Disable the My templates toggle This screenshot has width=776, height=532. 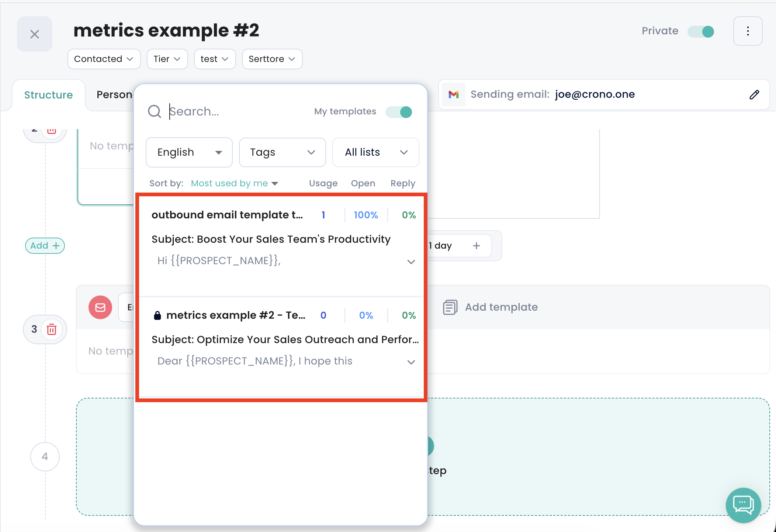click(399, 112)
